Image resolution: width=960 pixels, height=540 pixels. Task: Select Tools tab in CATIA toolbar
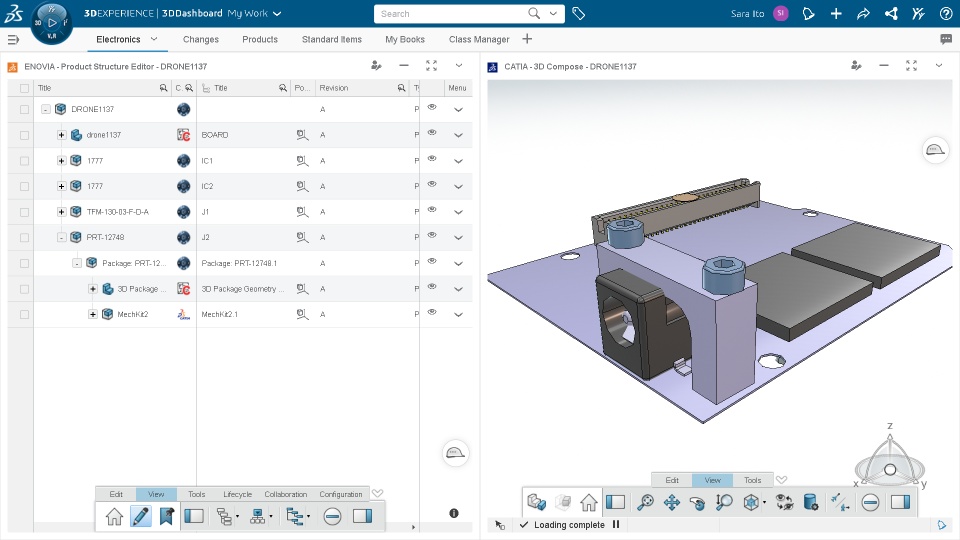(752, 480)
